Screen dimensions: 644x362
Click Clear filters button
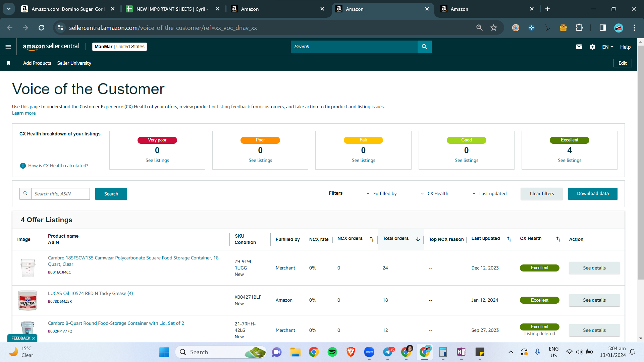click(542, 194)
